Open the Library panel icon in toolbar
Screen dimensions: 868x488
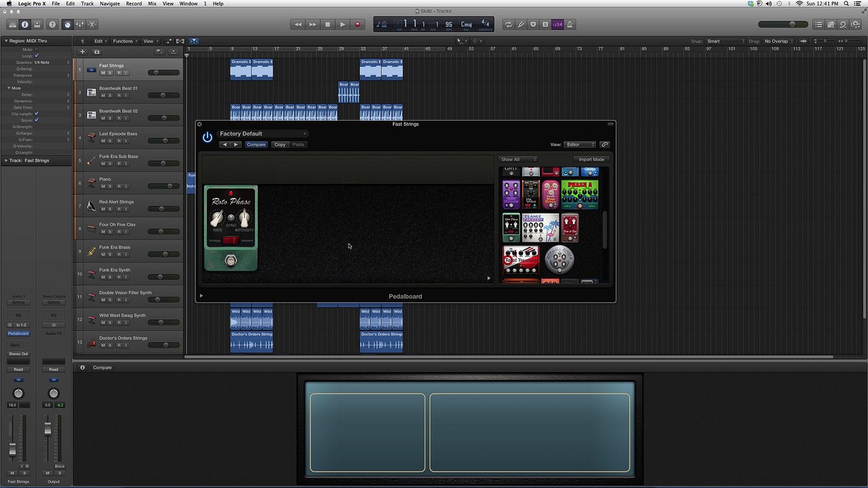13,24
